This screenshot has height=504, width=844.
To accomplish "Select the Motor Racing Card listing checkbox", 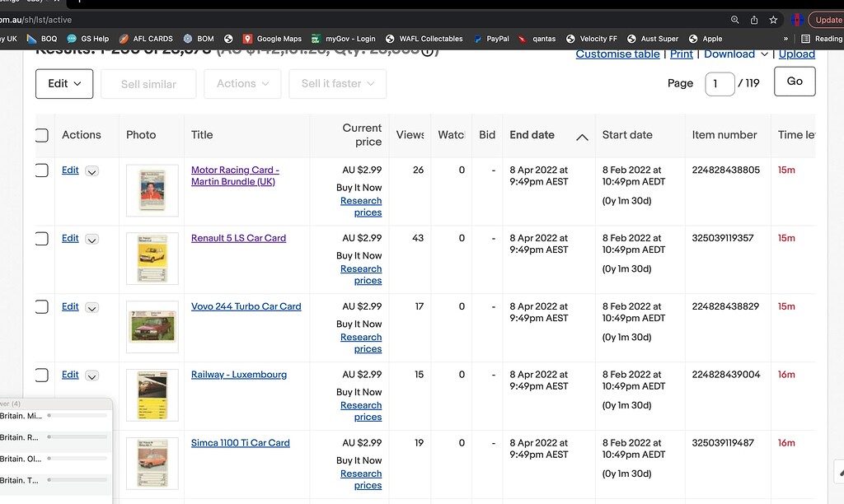I will click(41, 170).
